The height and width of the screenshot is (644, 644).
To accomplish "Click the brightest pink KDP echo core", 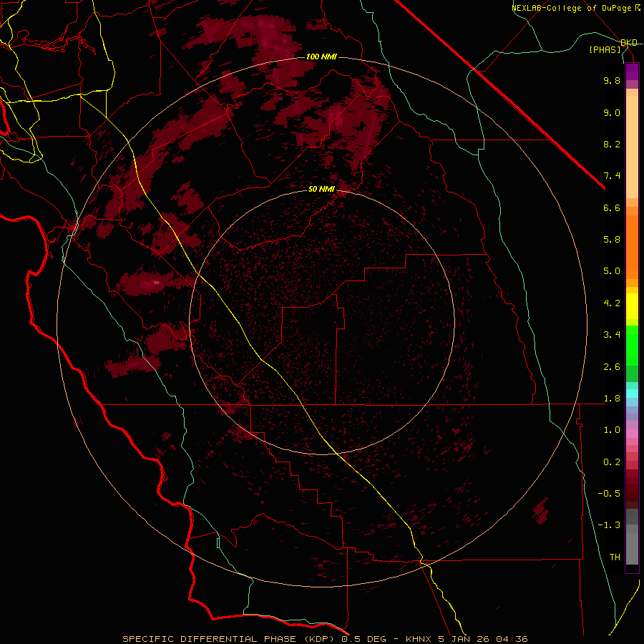I will pyautogui.click(x=156, y=283).
